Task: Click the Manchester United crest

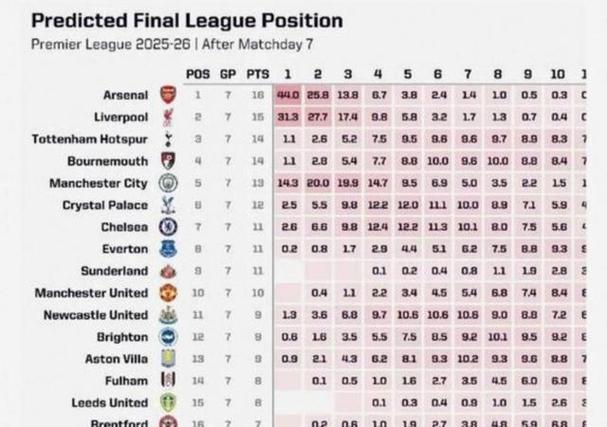Action: [167, 293]
